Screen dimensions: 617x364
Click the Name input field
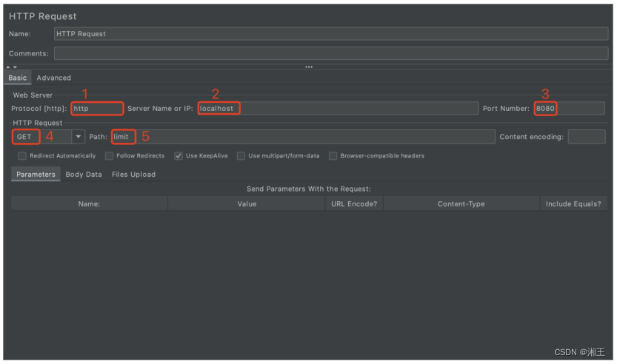(x=331, y=34)
